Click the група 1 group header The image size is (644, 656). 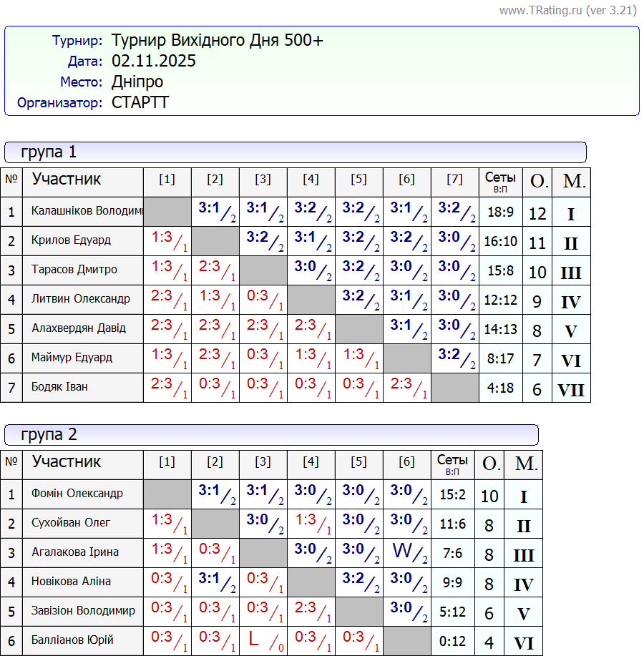click(49, 152)
